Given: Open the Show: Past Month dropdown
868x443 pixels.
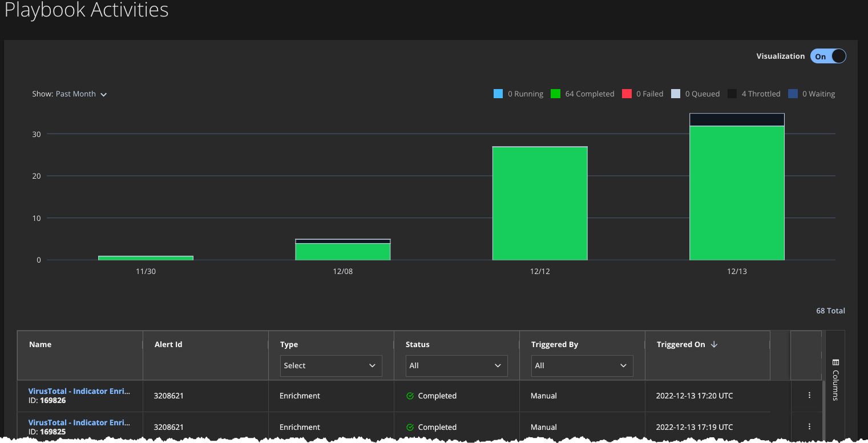Looking at the screenshot, I should 70,94.
